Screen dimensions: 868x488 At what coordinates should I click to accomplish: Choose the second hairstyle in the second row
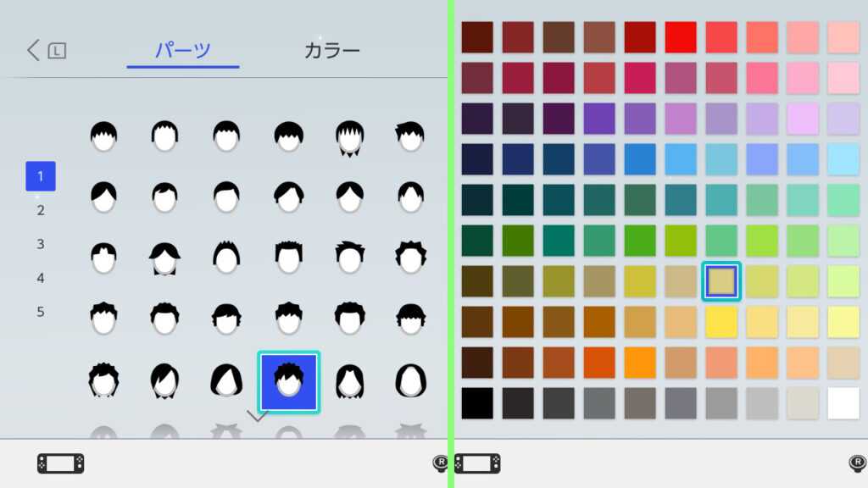pyautogui.click(x=165, y=197)
